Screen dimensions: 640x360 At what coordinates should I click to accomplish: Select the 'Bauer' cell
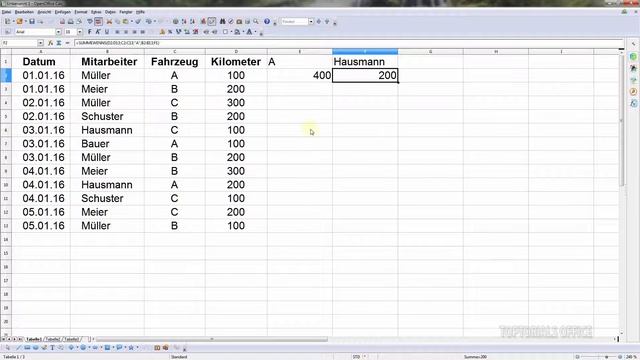point(107,144)
